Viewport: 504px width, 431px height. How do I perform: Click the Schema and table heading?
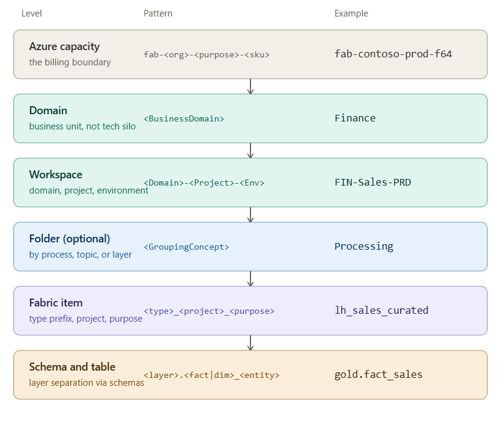[x=72, y=367]
